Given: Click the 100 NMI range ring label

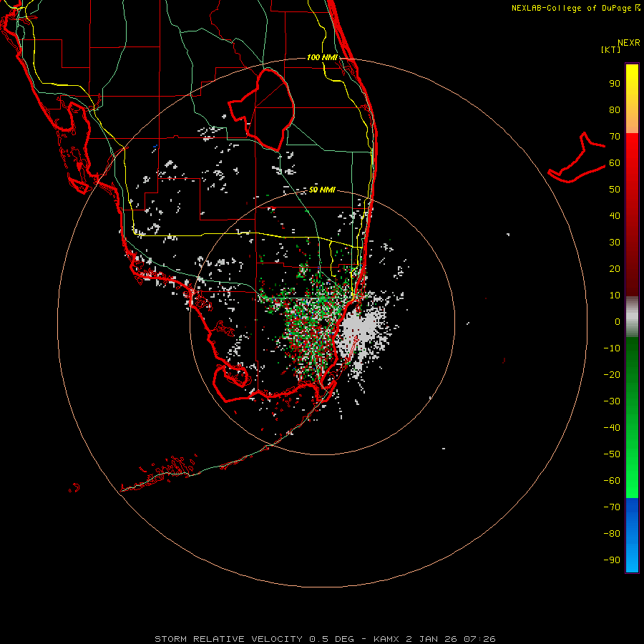Looking at the screenshot, I should pos(322,57).
